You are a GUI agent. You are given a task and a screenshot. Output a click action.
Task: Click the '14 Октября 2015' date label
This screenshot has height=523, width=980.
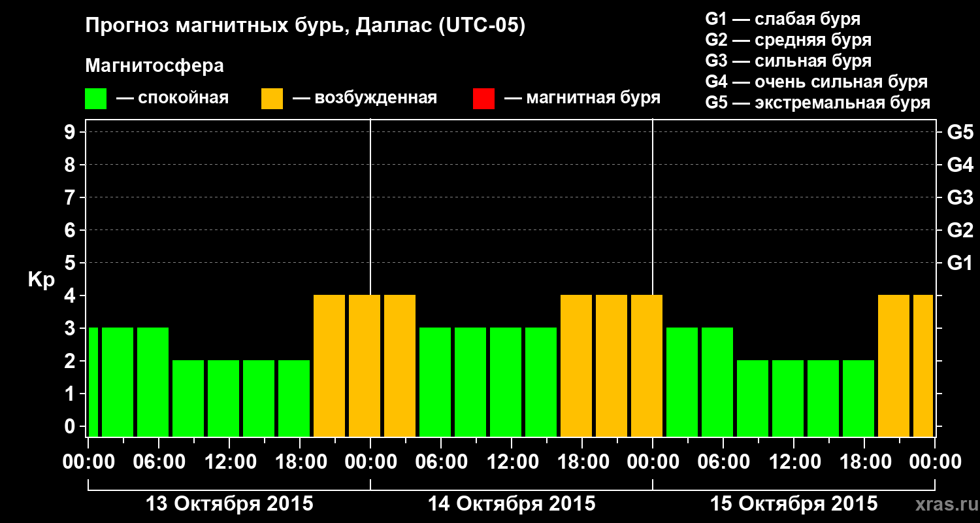click(512, 504)
